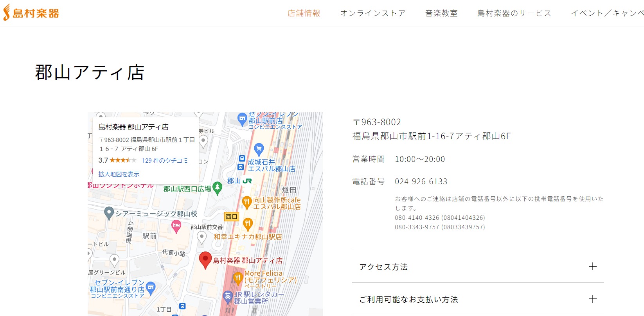Click the restaurant marker for More Felicia

coord(238,278)
